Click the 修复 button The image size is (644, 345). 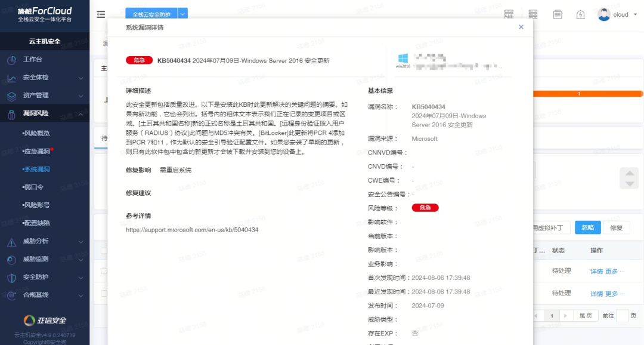click(x=616, y=227)
